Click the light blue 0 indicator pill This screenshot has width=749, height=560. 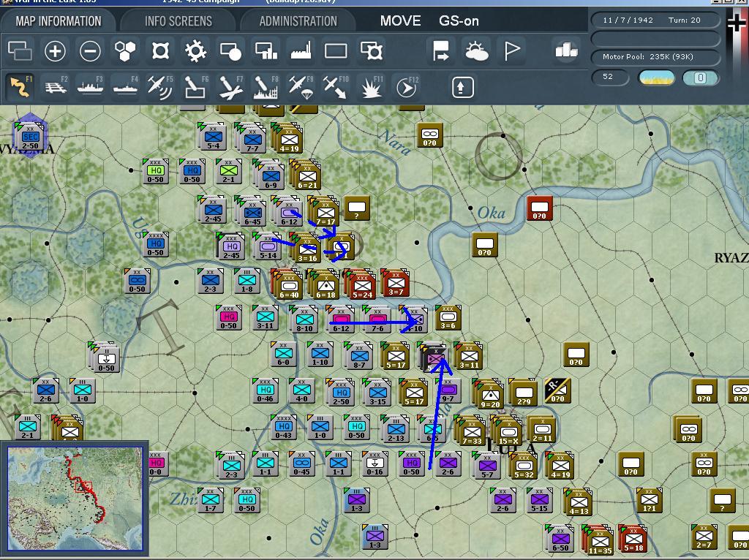pyautogui.click(x=700, y=77)
